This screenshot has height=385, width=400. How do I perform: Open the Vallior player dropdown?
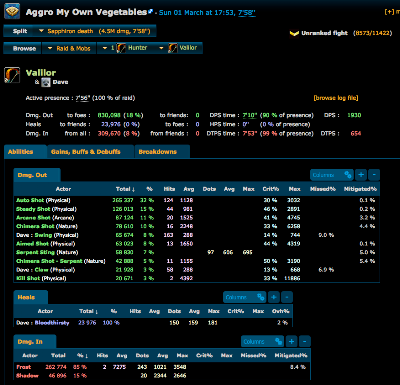[x=180, y=48]
